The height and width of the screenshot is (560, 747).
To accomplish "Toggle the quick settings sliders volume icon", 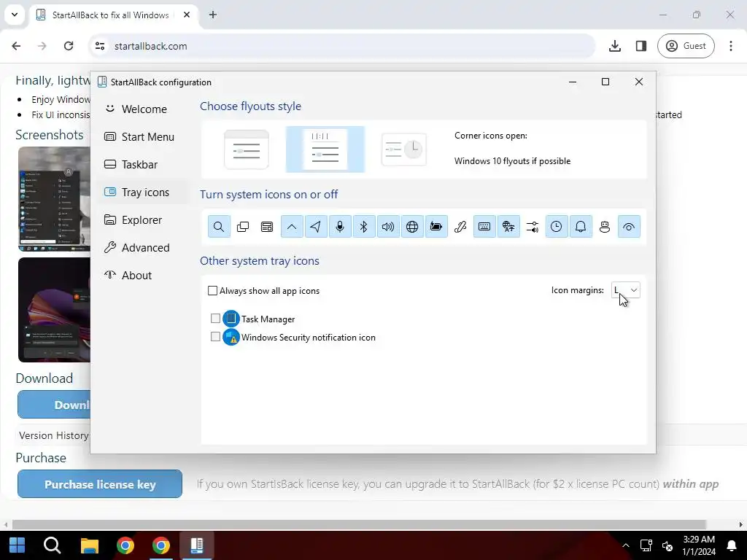I will pos(533,227).
